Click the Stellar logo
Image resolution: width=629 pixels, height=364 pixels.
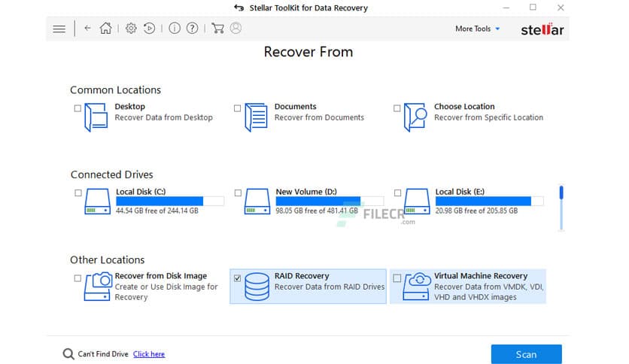tap(542, 29)
